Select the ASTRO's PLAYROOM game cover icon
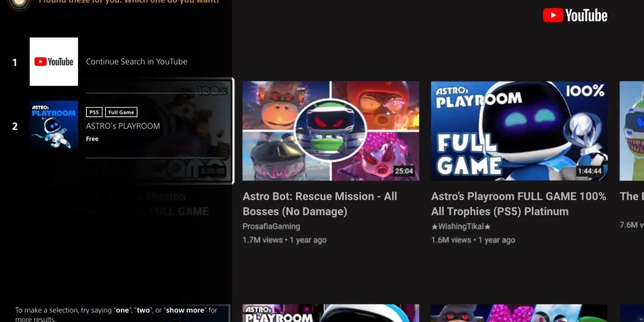The image size is (644, 322). (x=54, y=125)
